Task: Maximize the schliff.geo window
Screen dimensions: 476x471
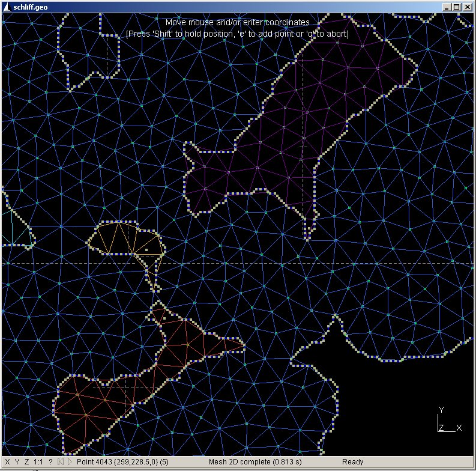Action: (x=456, y=7)
